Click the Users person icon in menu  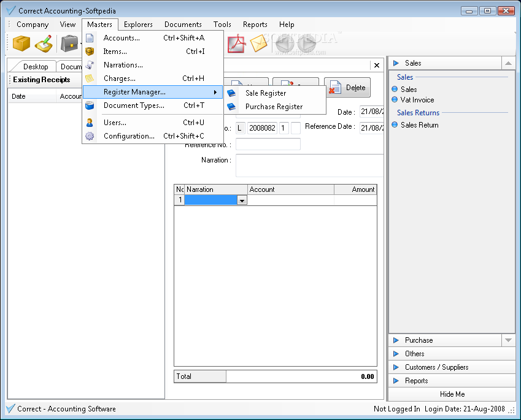pos(90,123)
